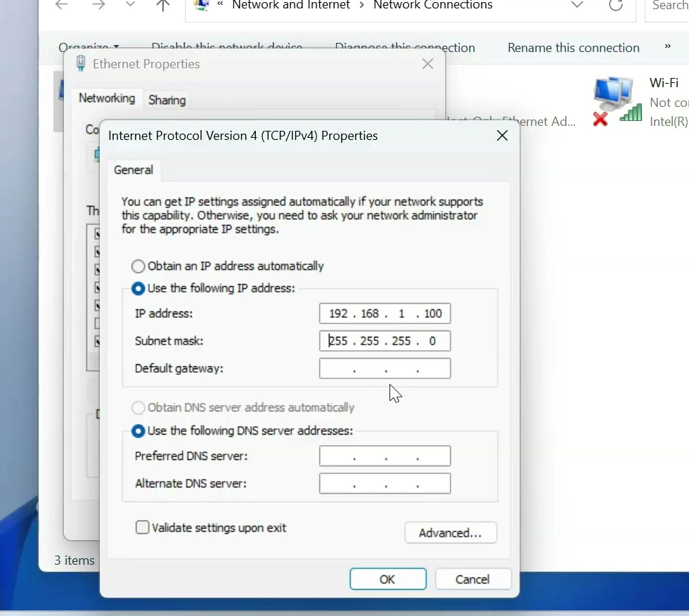Confirm IPv4 settings with OK
This screenshot has height=616, width=689.
[x=387, y=579]
